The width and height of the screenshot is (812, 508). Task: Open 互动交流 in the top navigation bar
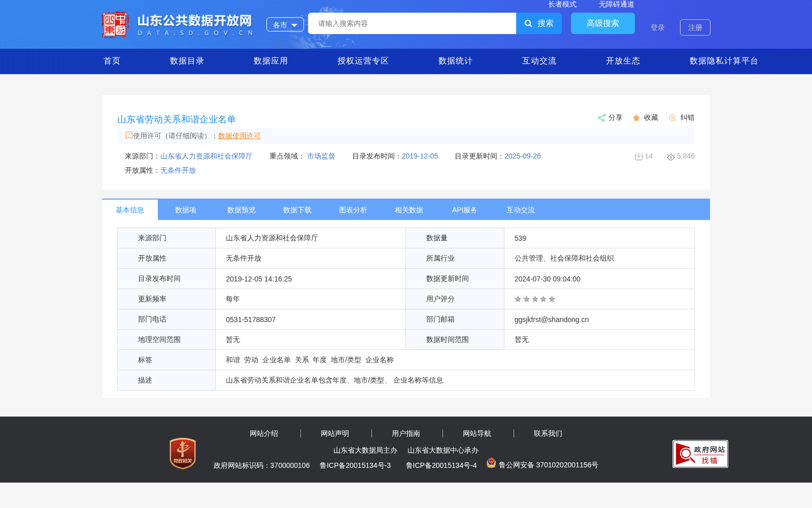click(x=539, y=61)
